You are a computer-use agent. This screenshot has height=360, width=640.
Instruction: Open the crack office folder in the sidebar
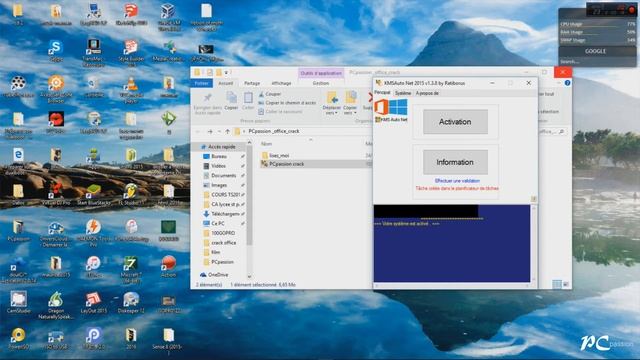click(x=224, y=243)
